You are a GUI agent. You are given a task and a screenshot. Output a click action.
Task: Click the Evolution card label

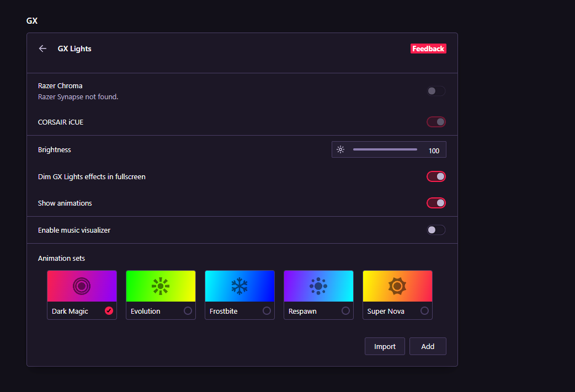146,312
